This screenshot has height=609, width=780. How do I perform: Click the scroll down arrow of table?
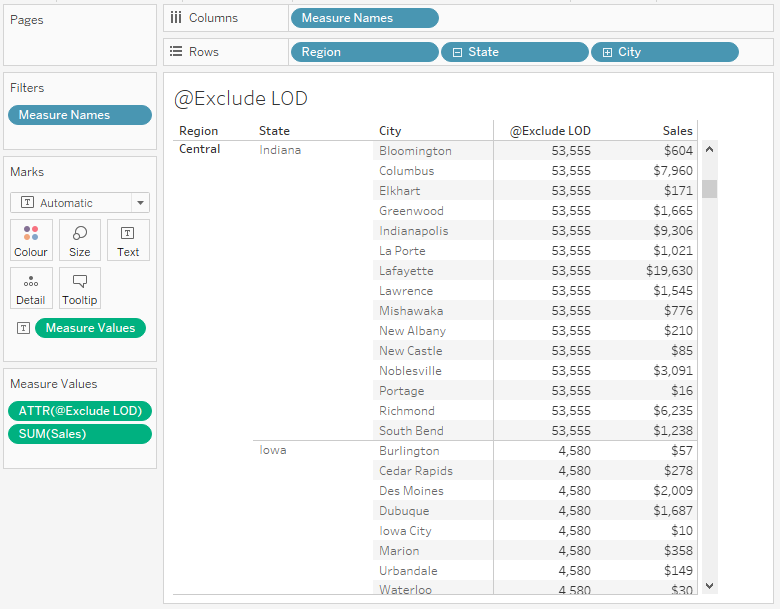point(709,585)
